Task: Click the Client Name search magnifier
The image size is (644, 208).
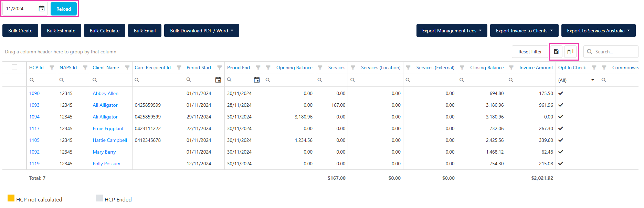Action: (x=95, y=80)
